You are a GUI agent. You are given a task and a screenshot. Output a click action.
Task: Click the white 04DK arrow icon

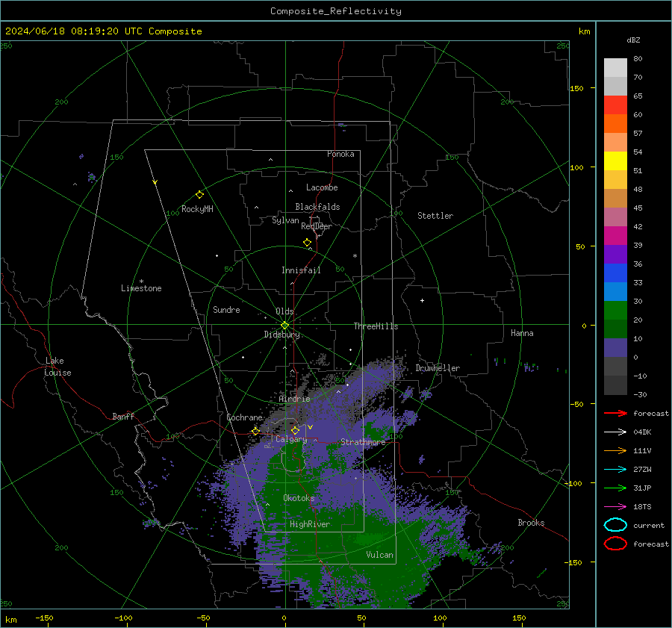615,432
